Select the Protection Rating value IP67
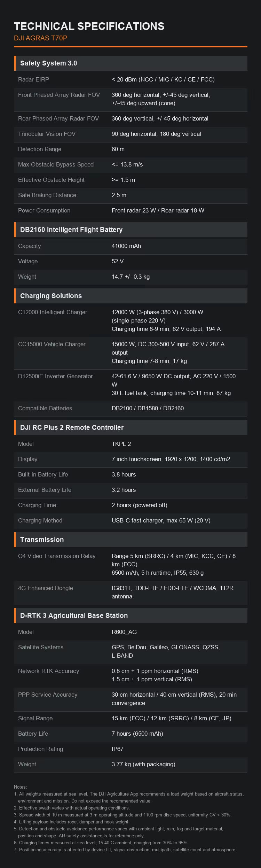This screenshot has width=261, height=868. [x=118, y=749]
